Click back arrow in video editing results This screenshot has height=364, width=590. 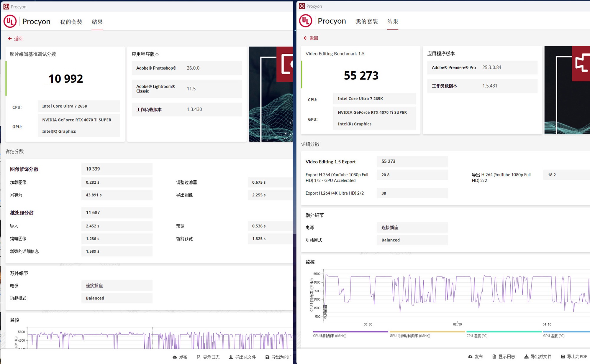click(x=305, y=38)
